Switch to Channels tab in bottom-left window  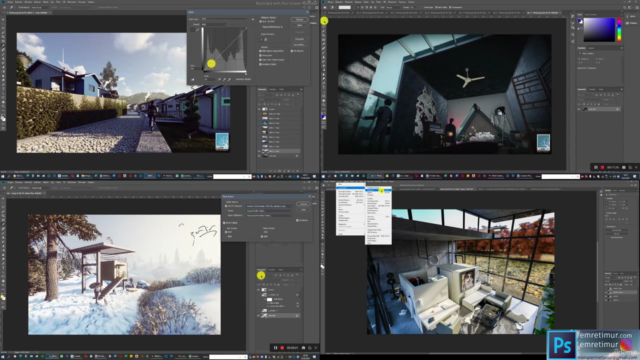271,270
